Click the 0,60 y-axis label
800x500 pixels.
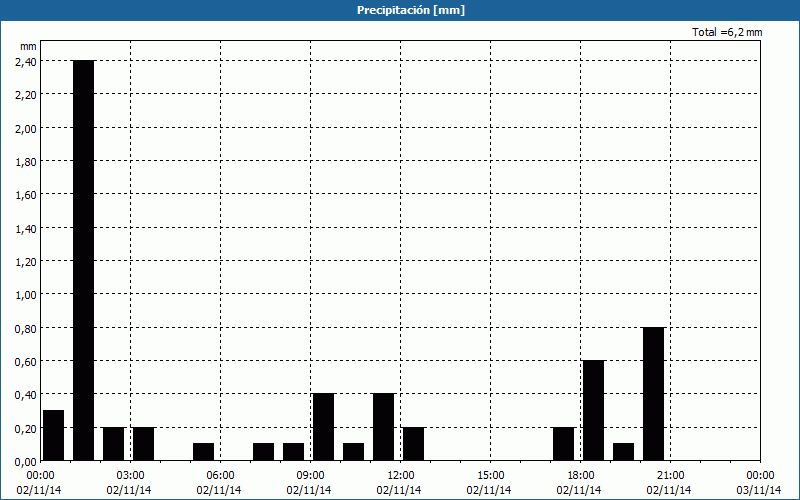point(26,361)
